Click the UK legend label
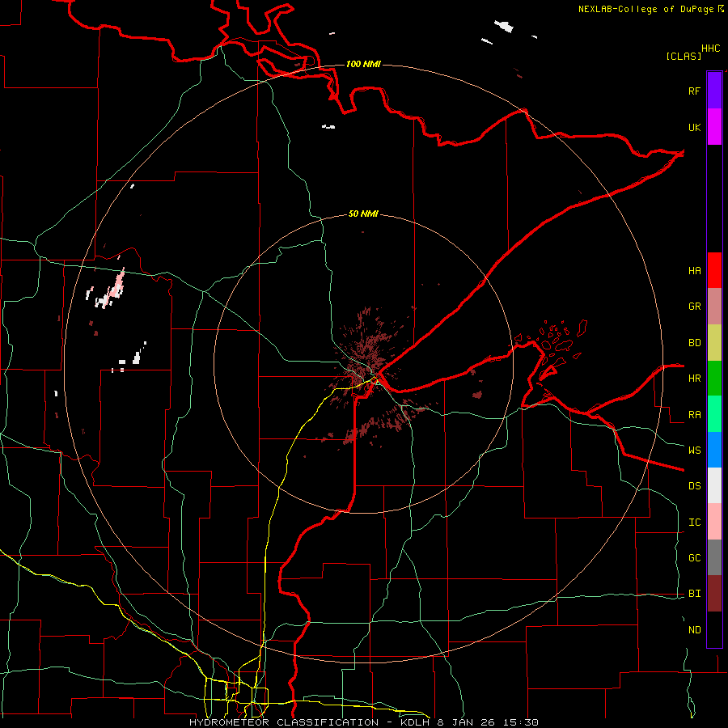 [695, 127]
